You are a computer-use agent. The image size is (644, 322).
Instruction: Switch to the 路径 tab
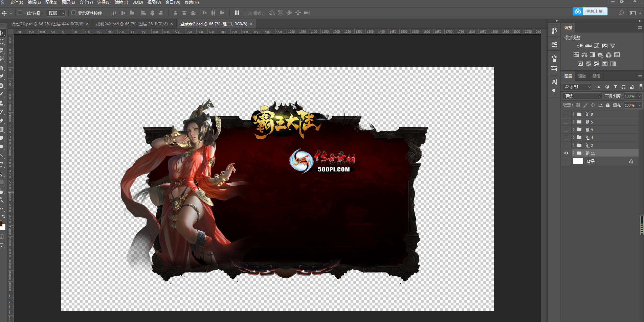[596, 76]
